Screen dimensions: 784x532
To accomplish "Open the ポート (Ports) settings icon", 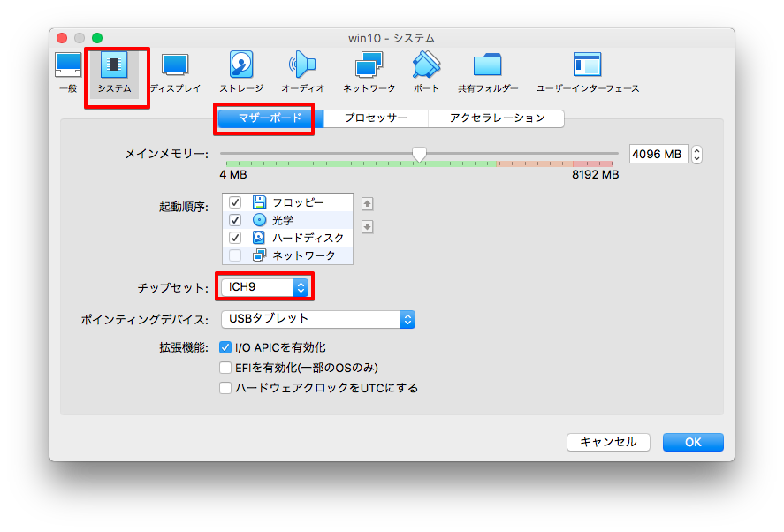I will [x=426, y=73].
